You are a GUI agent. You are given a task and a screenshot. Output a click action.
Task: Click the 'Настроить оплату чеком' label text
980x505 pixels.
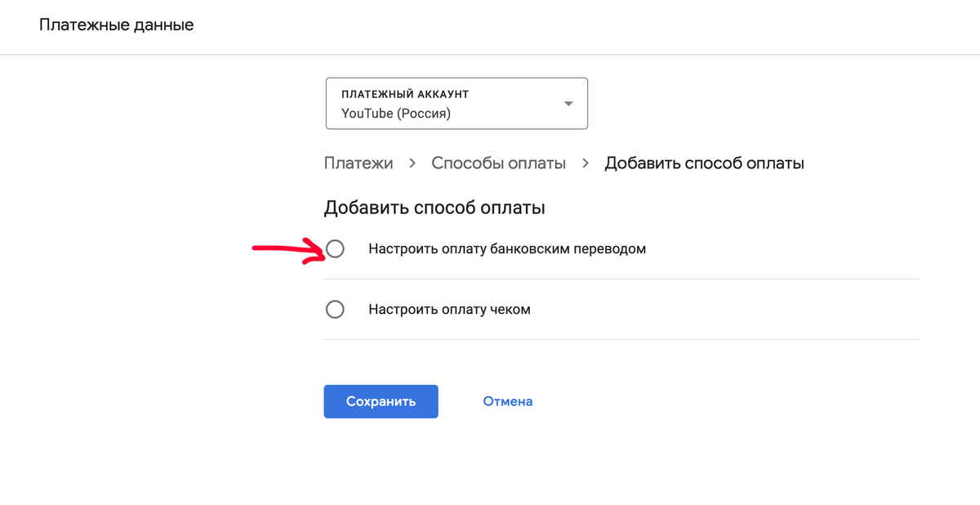(x=449, y=310)
